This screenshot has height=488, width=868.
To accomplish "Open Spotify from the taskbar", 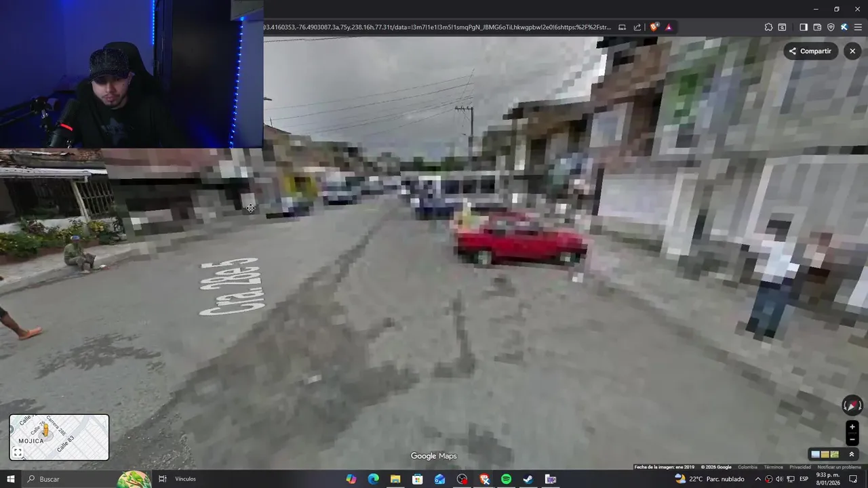I will tap(506, 479).
